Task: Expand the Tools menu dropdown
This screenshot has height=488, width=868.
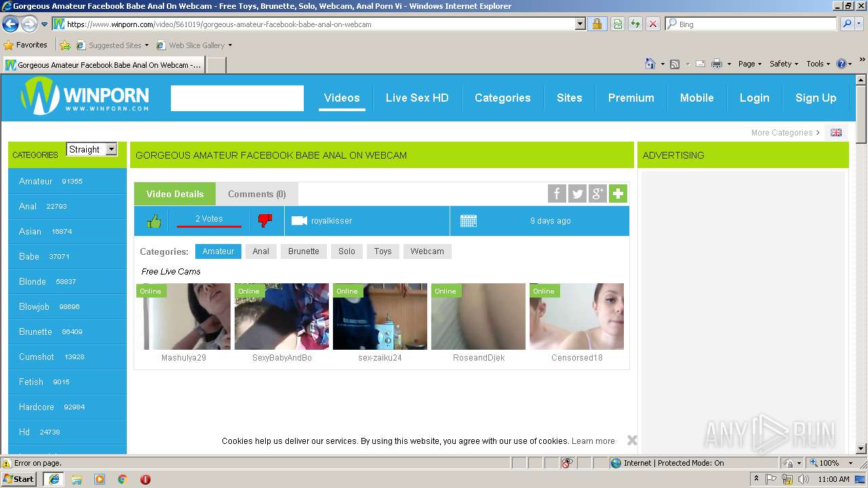Action: 818,64
